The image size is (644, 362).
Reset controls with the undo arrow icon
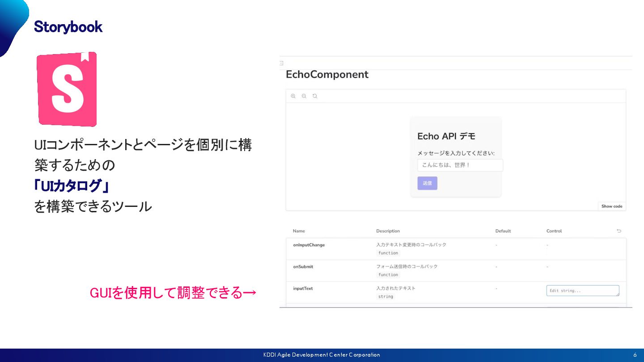pyautogui.click(x=619, y=231)
